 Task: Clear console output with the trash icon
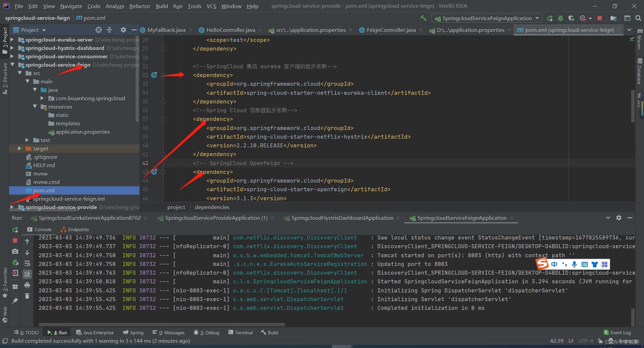(x=27, y=296)
